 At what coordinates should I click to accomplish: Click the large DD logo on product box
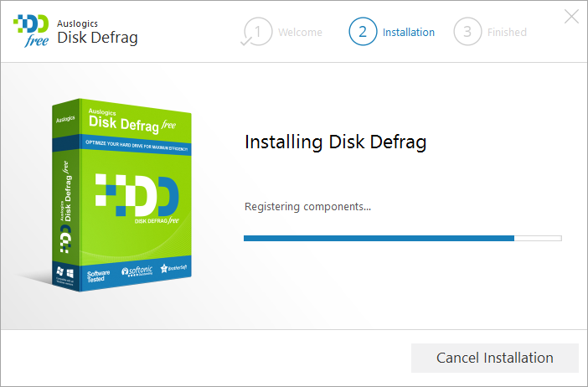(x=137, y=195)
